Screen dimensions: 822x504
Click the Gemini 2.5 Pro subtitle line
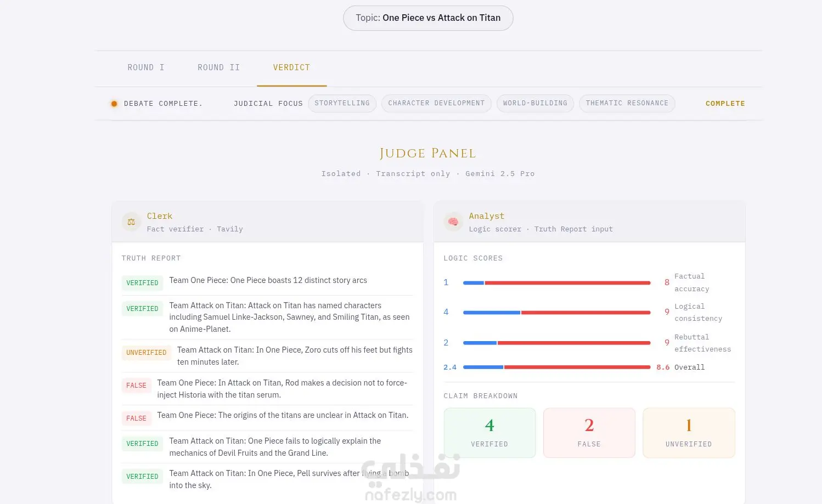[428, 174]
